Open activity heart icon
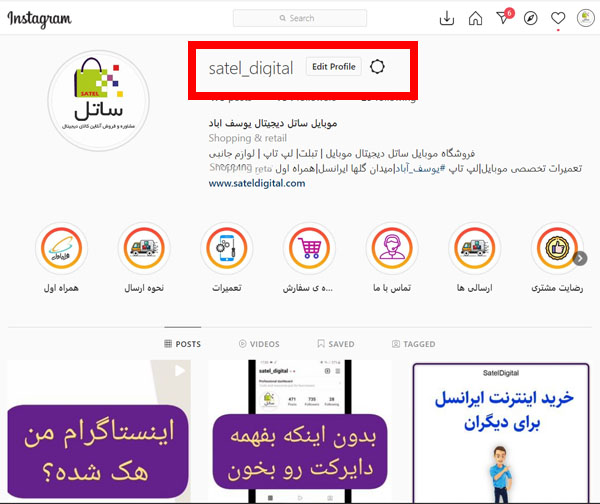Screen dimensions: 600x504 pyautogui.click(x=558, y=18)
